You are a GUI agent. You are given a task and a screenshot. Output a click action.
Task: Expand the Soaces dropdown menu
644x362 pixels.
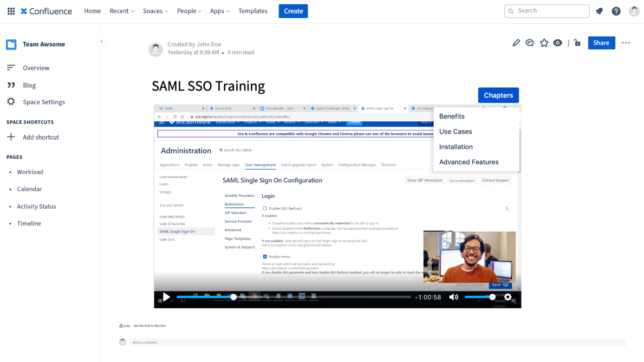coord(156,11)
